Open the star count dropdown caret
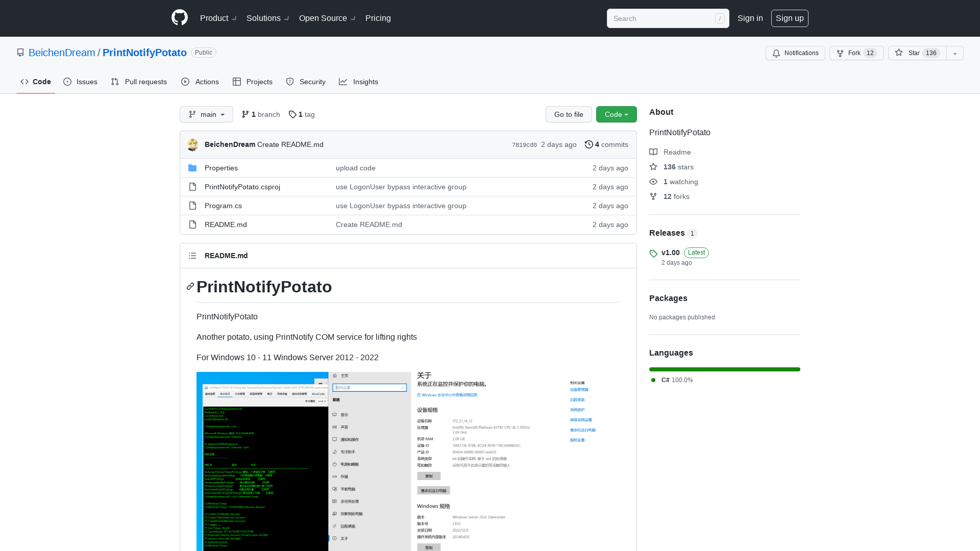The width and height of the screenshot is (980, 551). coord(954,53)
